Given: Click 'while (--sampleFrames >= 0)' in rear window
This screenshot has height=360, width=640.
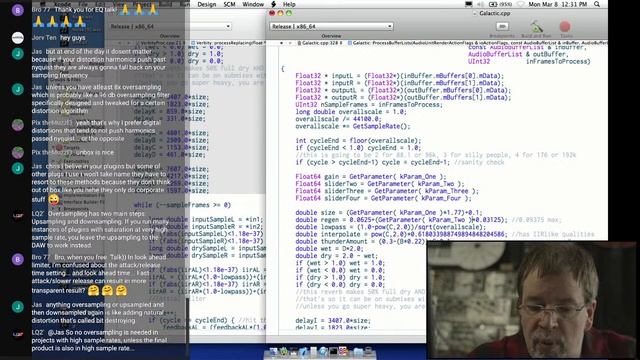Looking at the screenshot, I should (x=182, y=205).
